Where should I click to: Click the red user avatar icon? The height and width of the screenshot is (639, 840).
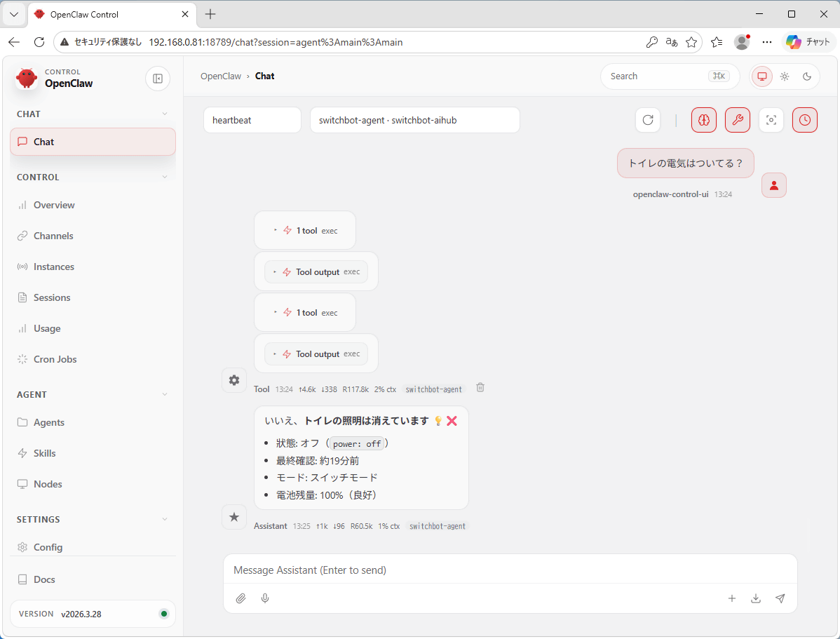(x=773, y=185)
